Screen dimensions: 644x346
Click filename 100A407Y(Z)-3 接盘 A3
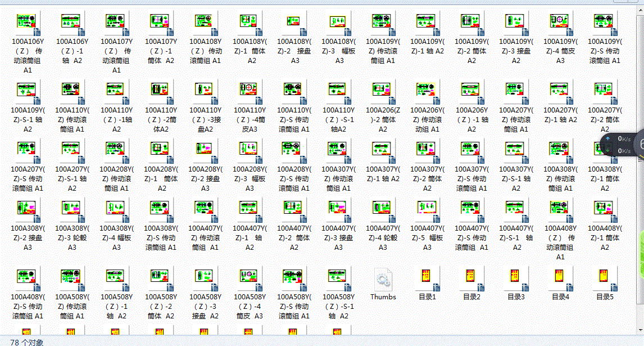(x=338, y=238)
